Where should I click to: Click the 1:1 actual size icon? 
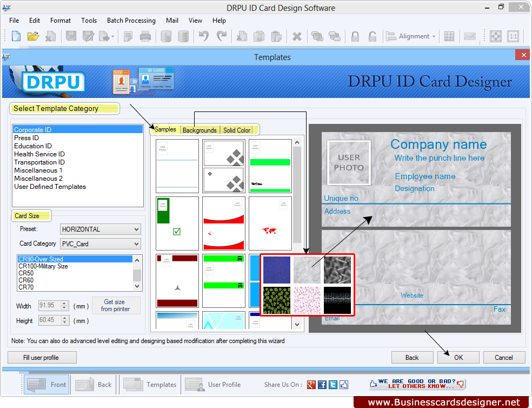coord(513,36)
